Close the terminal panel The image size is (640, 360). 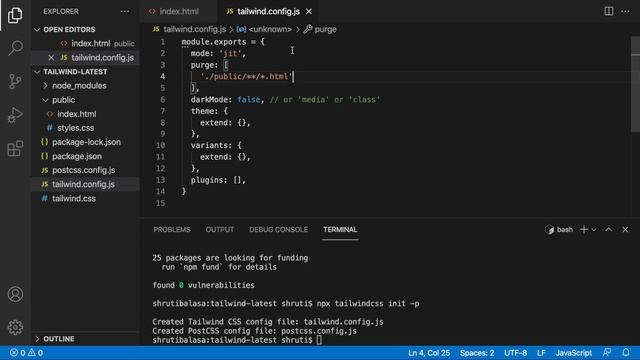coord(625,229)
